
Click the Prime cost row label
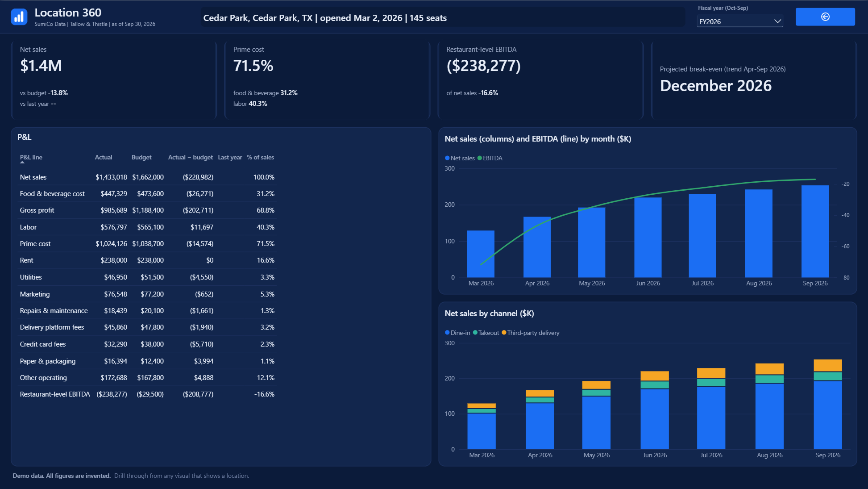click(x=35, y=244)
